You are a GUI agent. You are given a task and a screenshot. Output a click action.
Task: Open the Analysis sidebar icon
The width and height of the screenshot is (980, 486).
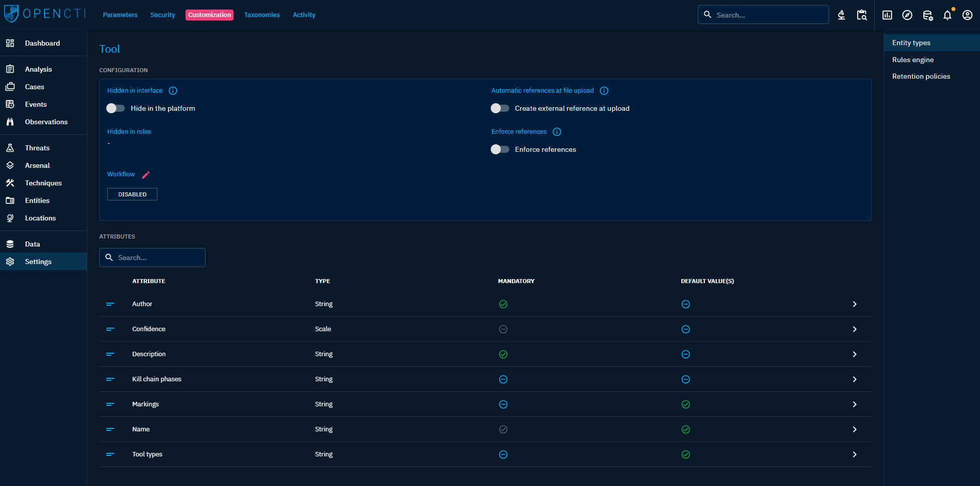(x=10, y=69)
